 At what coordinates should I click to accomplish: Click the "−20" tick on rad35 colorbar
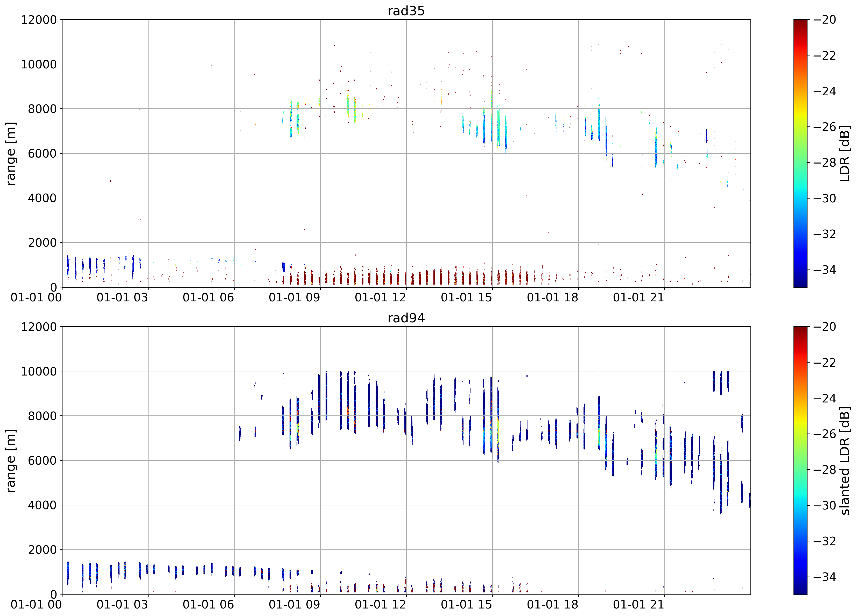click(825, 20)
